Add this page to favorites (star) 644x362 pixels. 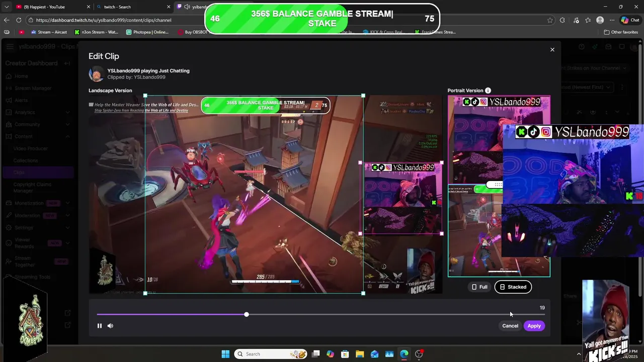point(550,20)
